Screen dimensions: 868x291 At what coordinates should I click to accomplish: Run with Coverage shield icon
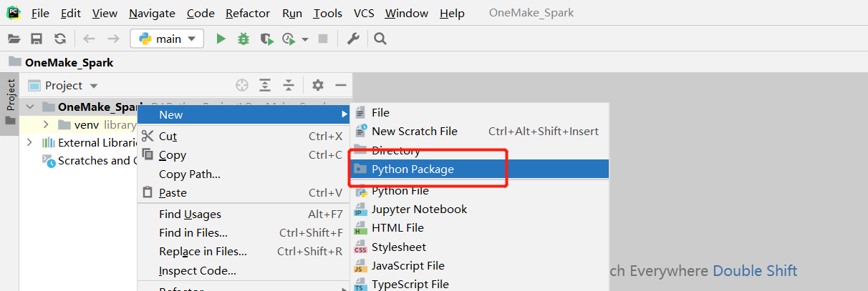[x=266, y=39]
